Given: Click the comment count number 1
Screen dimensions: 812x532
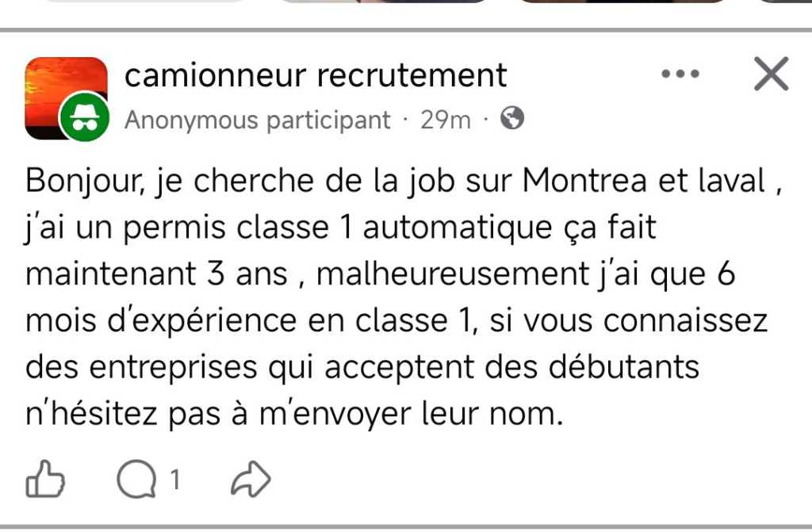Looking at the screenshot, I should 175,480.
